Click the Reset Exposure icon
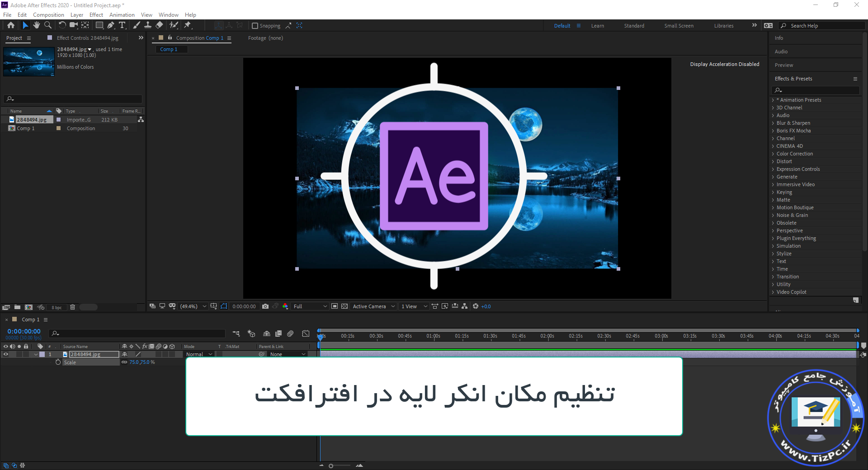The width and height of the screenshot is (868, 470). point(476,306)
